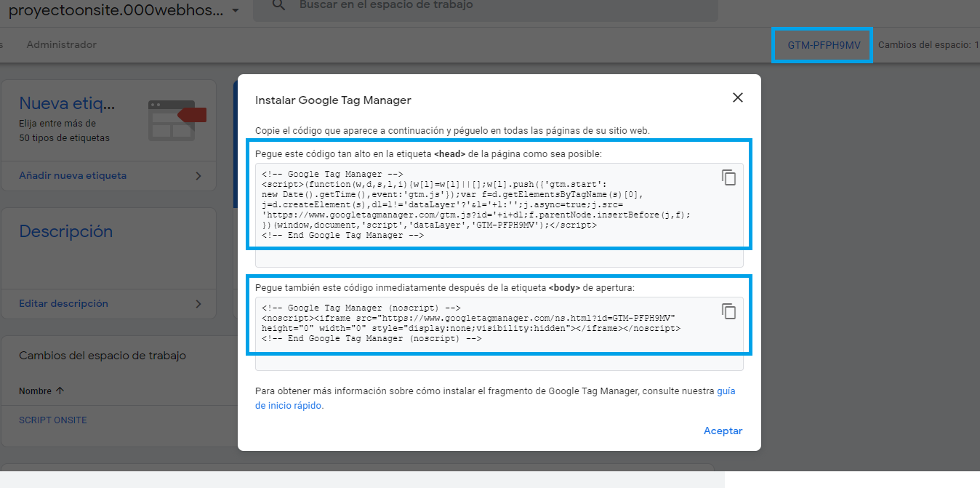Click the search magnifier icon
The width and height of the screenshot is (980, 488).
(278, 5)
